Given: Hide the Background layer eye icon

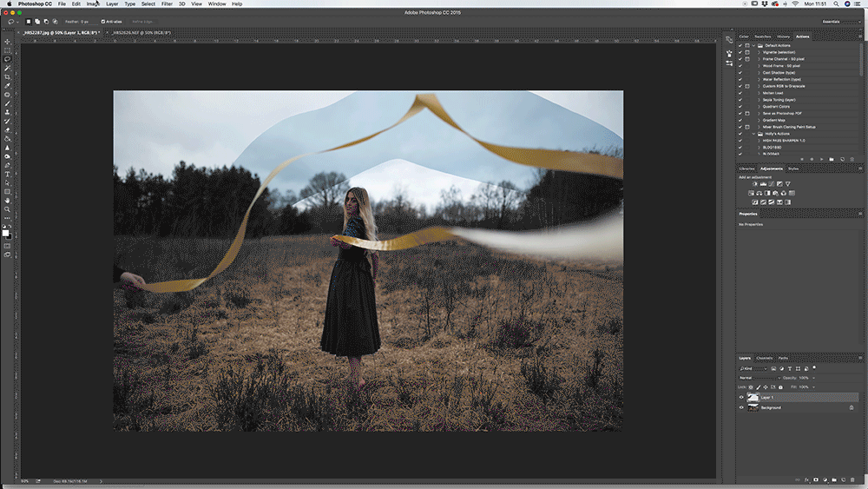Looking at the screenshot, I should (x=741, y=407).
